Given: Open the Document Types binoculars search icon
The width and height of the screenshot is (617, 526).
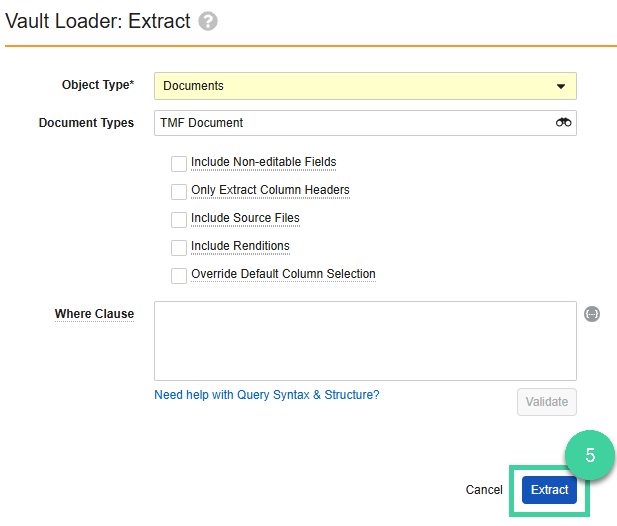Looking at the screenshot, I should (563, 123).
